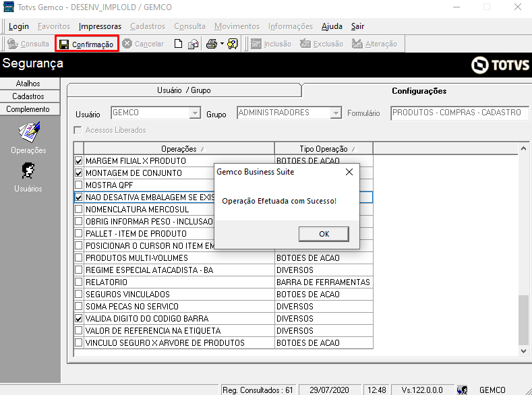Uncheck VALIDA DIGITO DO CODIGO BARRA checkbox
The width and height of the screenshot is (532, 395).
coord(79,318)
